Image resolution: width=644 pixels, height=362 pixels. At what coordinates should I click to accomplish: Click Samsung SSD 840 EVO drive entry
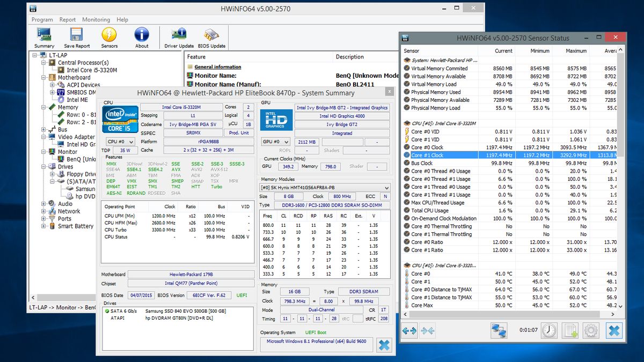tap(177, 311)
